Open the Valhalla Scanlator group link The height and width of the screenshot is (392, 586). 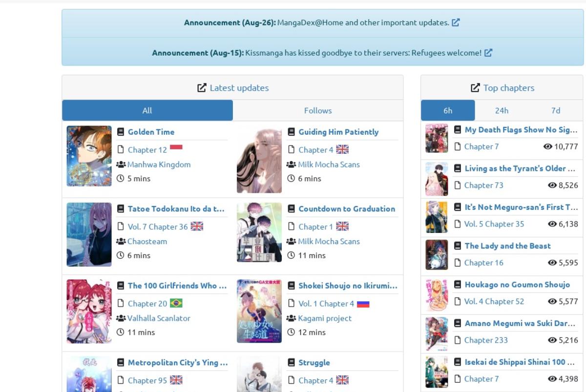pos(159,318)
